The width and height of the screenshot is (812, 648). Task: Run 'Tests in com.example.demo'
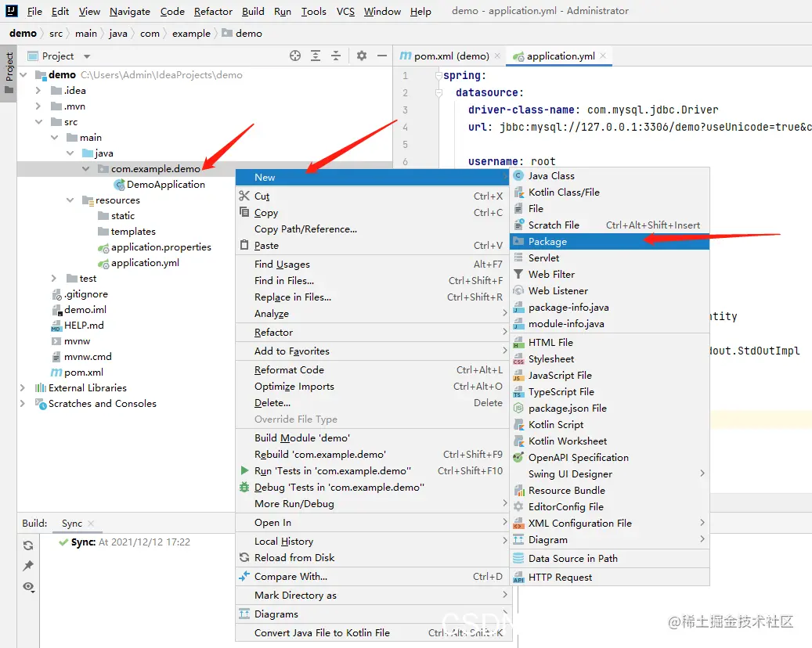(373, 471)
